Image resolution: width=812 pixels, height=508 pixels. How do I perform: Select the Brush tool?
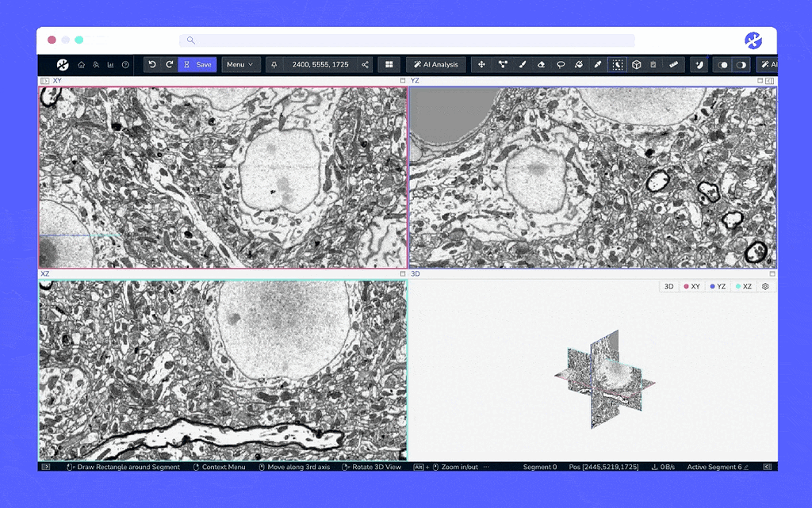523,64
